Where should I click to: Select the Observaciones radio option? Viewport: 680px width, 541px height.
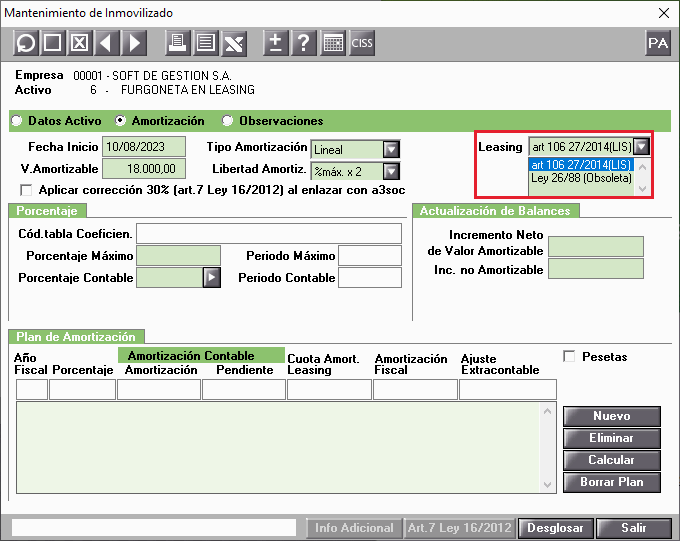pyautogui.click(x=227, y=121)
